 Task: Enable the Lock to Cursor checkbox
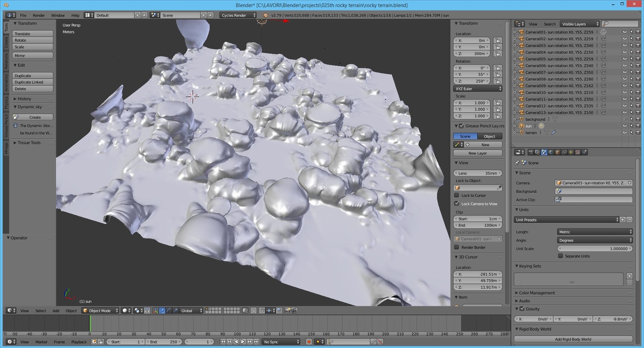pyautogui.click(x=457, y=195)
